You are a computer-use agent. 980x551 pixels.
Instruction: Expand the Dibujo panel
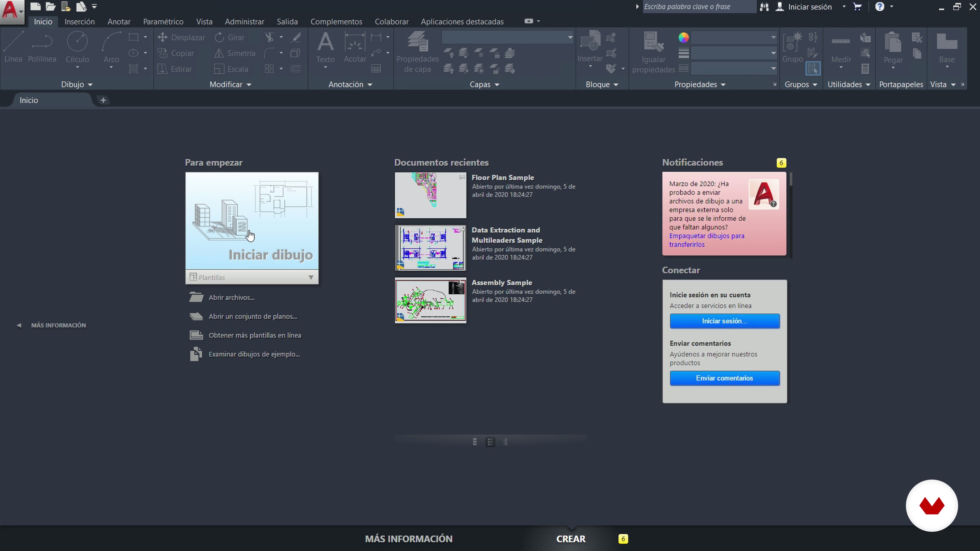[77, 84]
